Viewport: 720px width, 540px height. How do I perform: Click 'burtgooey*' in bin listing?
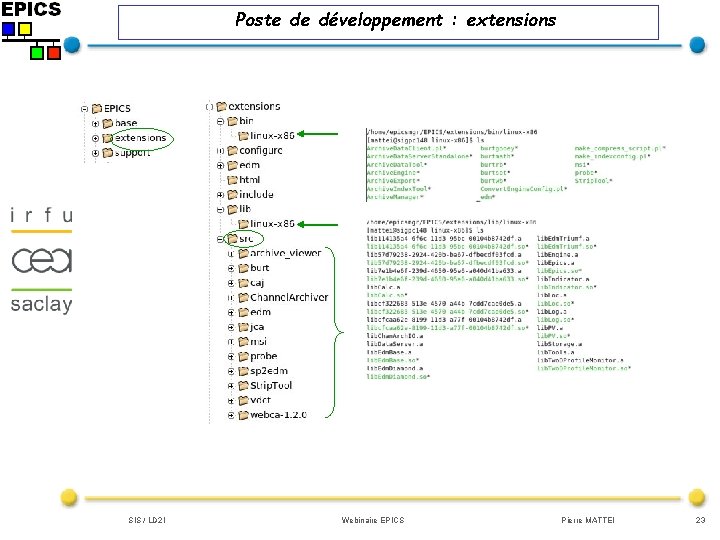tap(499, 149)
